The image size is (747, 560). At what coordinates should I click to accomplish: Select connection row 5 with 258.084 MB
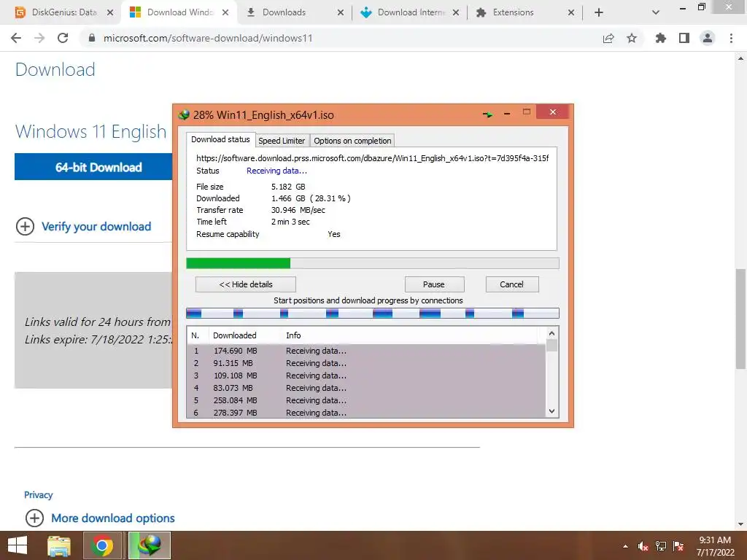click(366, 400)
